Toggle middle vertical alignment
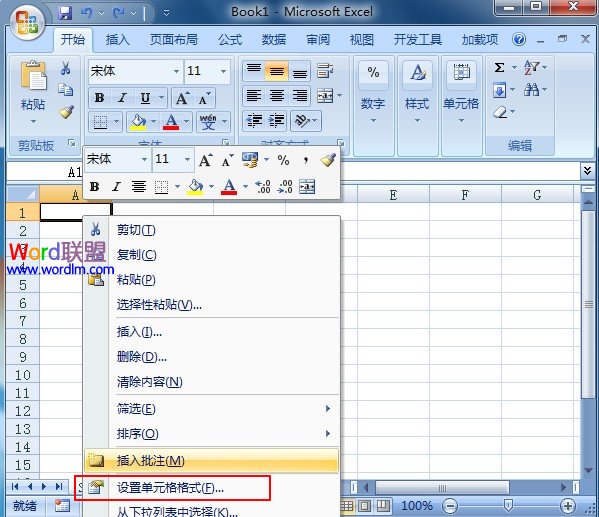This screenshot has width=599, height=517. coord(277,71)
